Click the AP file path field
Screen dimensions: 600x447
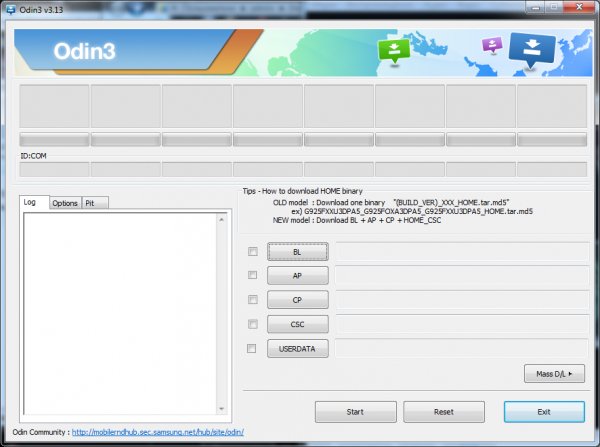coord(462,276)
